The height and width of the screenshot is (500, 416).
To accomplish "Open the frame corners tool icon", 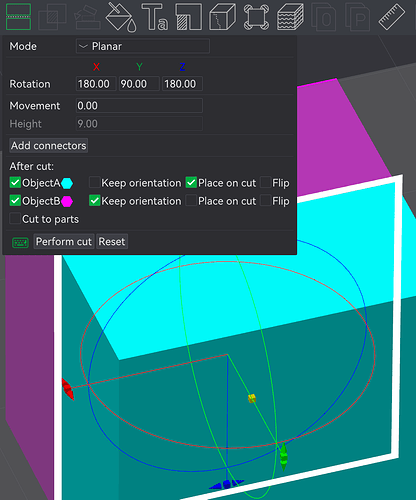I will point(256,17).
